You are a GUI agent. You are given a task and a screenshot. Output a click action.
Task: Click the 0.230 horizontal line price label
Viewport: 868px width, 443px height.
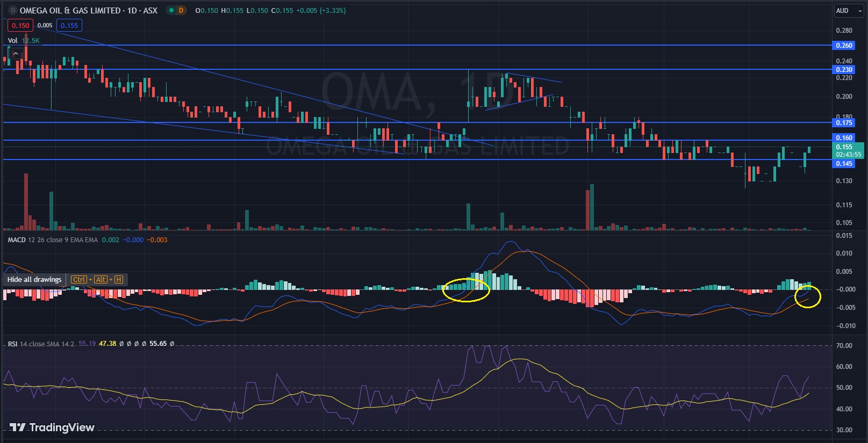[844, 69]
